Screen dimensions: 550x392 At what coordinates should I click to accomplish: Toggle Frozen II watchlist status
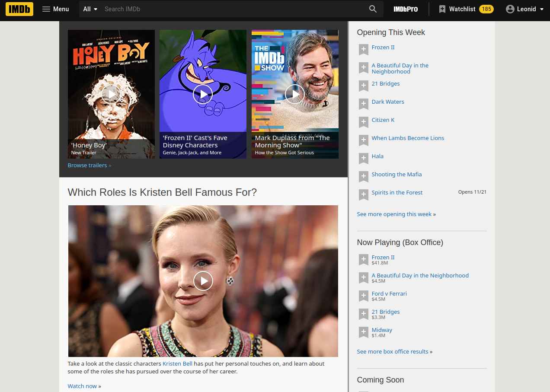point(363,49)
